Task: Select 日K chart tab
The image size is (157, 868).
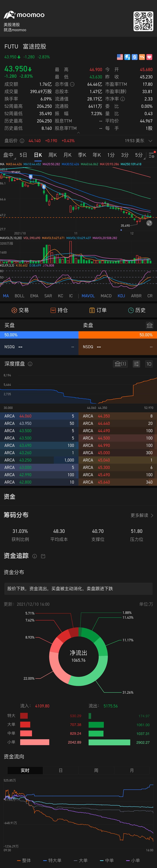Action: pos(38,155)
